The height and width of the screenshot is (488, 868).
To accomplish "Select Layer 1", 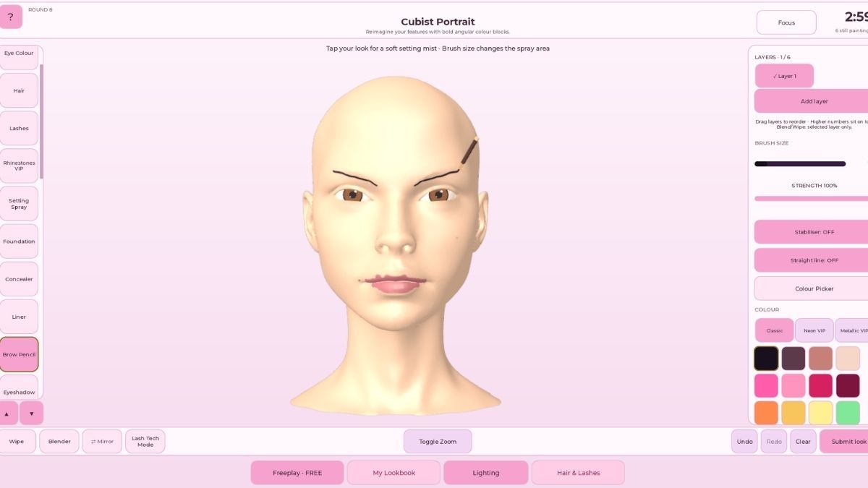I will (x=784, y=76).
